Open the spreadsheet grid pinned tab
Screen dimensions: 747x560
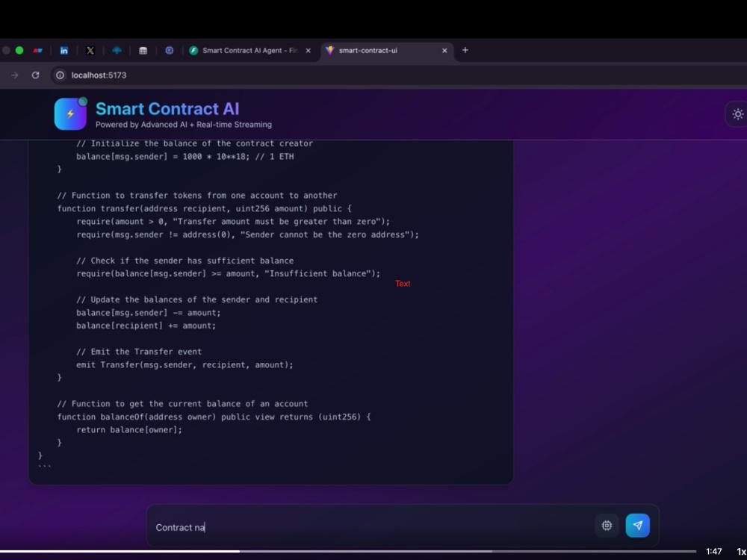[143, 51]
